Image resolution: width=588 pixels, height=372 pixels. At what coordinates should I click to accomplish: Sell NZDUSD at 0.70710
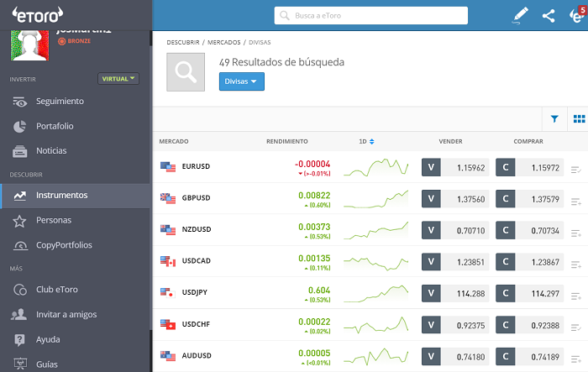455,230
